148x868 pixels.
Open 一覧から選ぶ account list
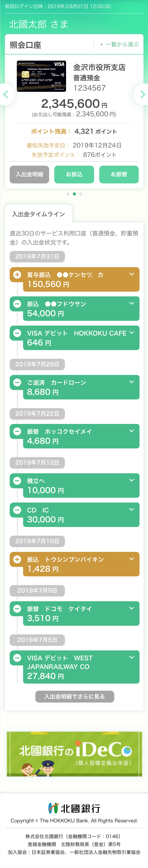120,44
